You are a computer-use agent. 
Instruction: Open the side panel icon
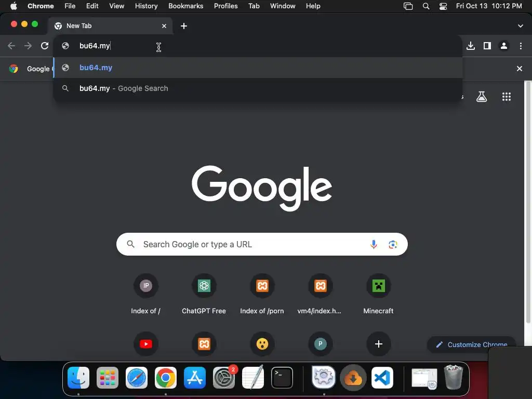tap(487, 46)
